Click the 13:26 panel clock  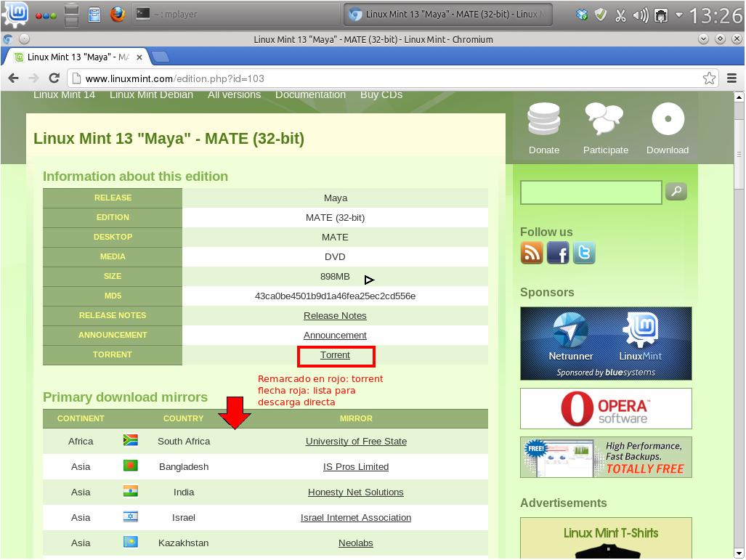[x=715, y=16]
